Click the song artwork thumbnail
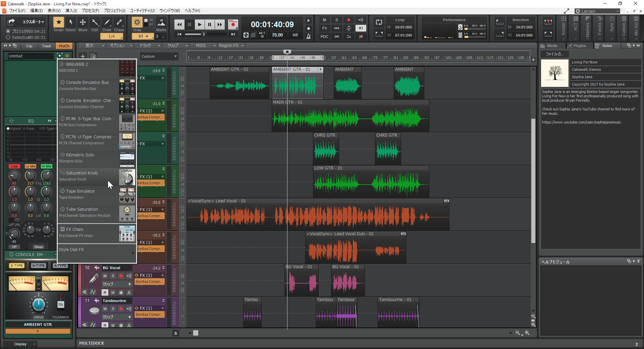 click(555, 73)
